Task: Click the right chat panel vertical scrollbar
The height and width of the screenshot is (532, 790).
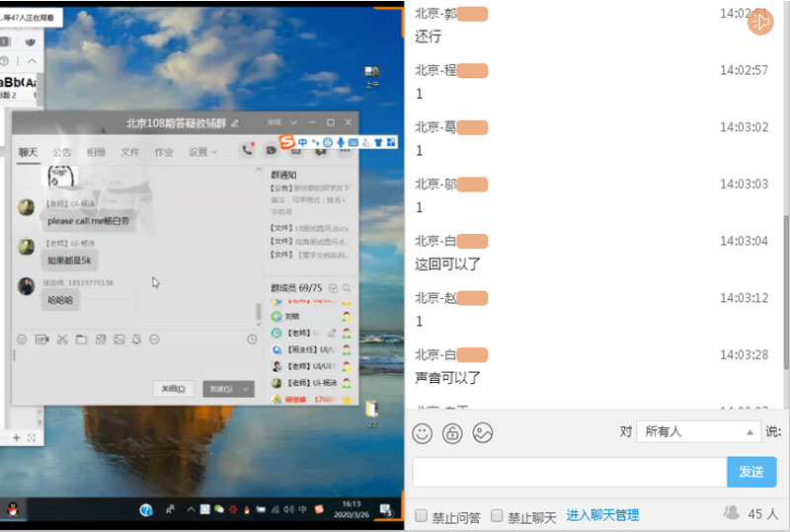Action: pyautogui.click(x=786, y=292)
